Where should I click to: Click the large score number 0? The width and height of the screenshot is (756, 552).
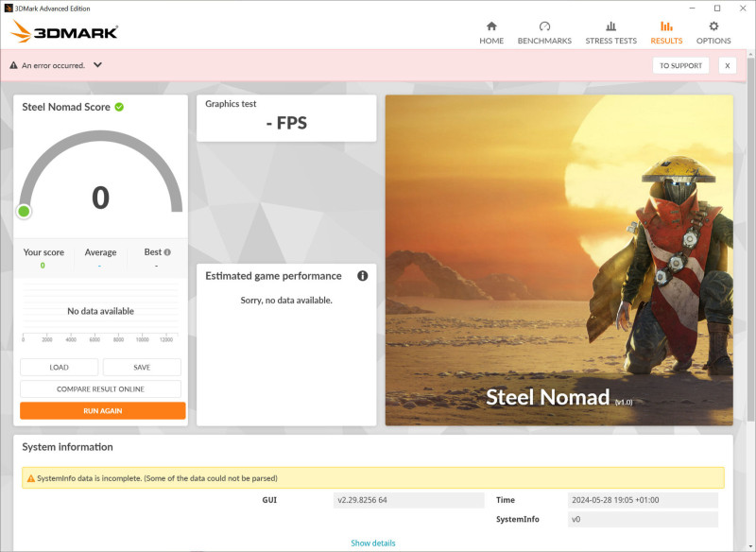click(100, 198)
